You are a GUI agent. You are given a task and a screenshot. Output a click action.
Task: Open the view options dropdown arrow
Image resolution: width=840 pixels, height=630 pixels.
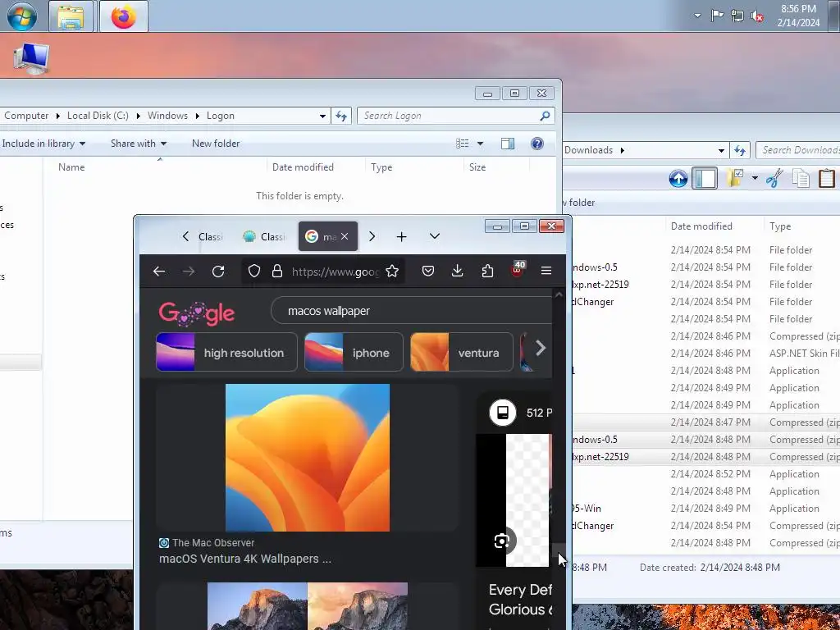(480, 144)
